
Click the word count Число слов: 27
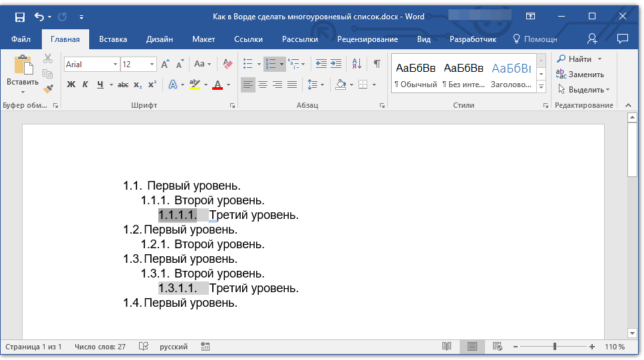(100, 347)
